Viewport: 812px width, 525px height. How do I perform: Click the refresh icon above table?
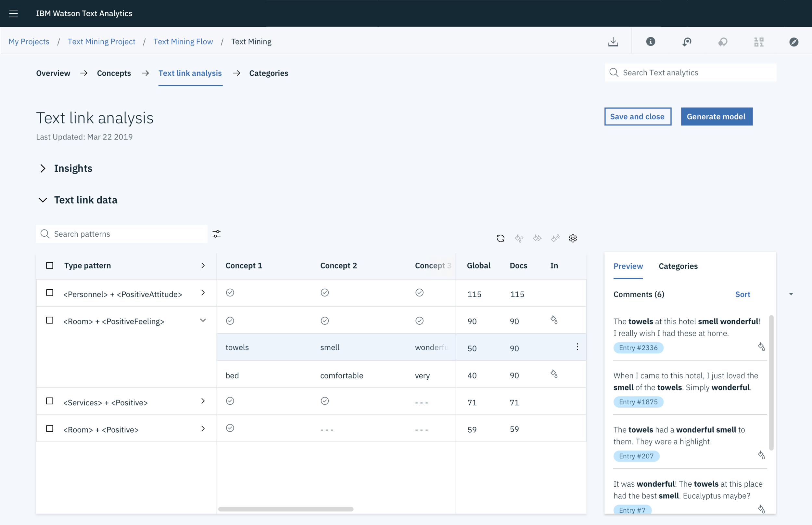500,238
